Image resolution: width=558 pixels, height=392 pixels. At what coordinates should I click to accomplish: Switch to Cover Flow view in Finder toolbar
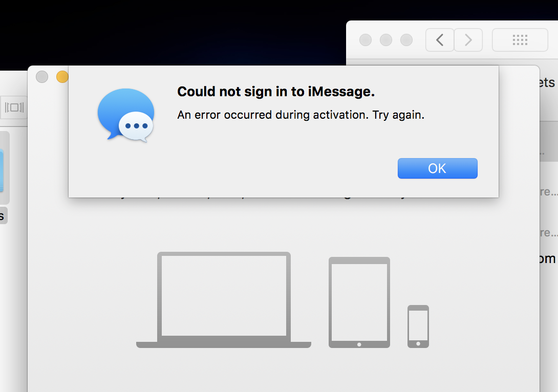click(x=14, y=107)
